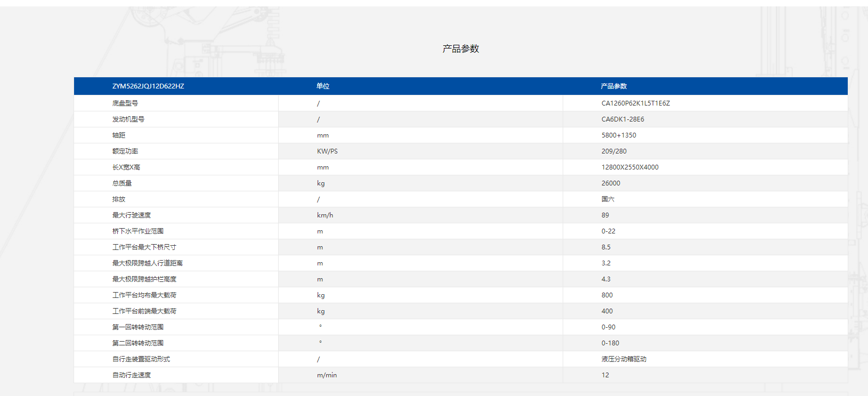This screenshot has width=868, height=396.
Task: Click the wheelbase value 5800+1350
Action: [x=619, y=135]
